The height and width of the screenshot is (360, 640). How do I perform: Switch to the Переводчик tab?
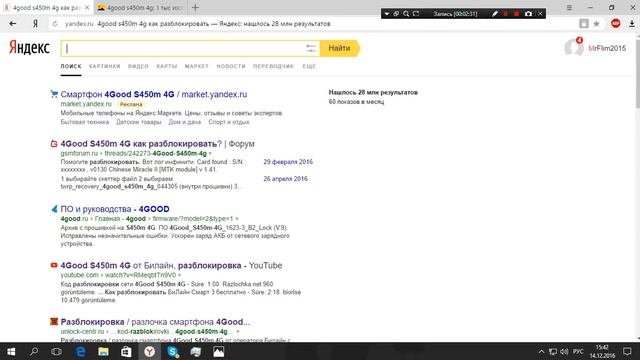[x=273, y=66]
